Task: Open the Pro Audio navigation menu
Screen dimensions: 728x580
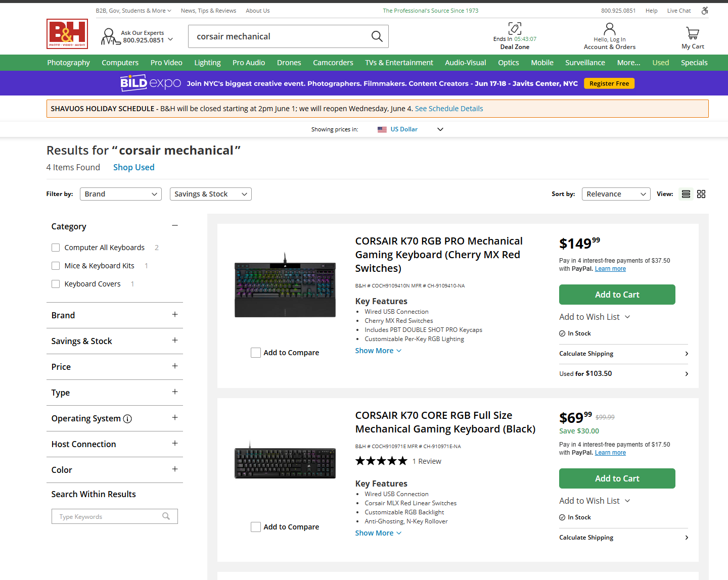Action: pos(248,63)
